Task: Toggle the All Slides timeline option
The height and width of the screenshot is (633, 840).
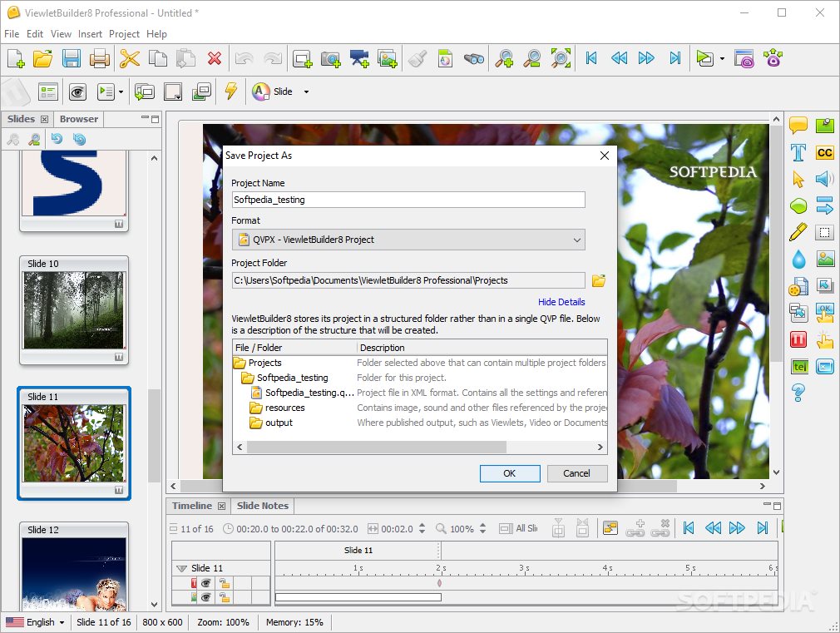Action: 518,528
